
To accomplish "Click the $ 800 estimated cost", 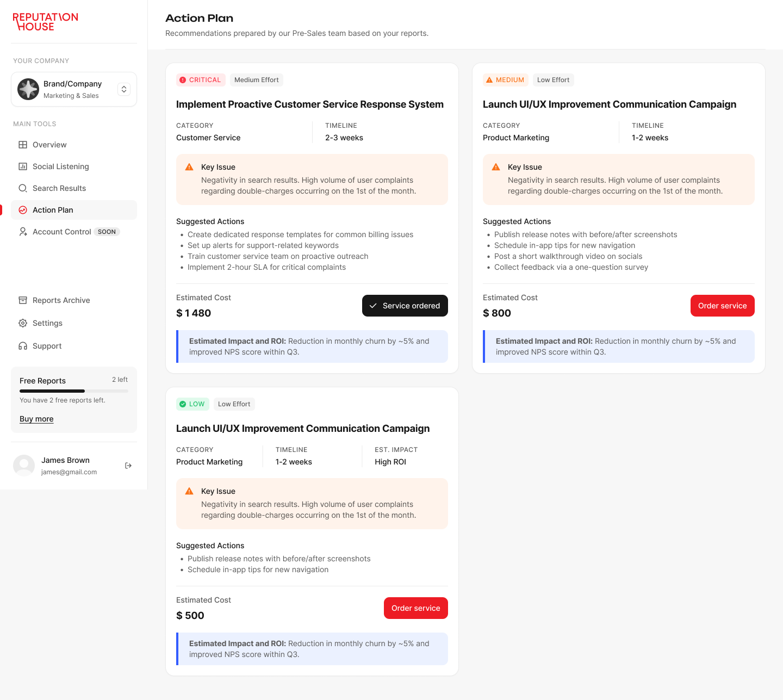I will [497, 313].
